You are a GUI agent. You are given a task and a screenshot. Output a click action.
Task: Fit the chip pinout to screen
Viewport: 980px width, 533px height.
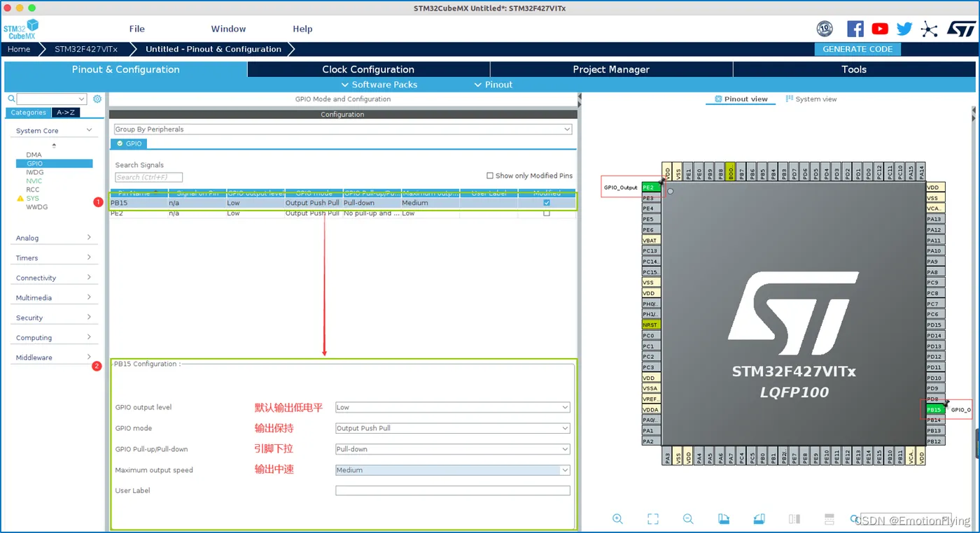653,519
